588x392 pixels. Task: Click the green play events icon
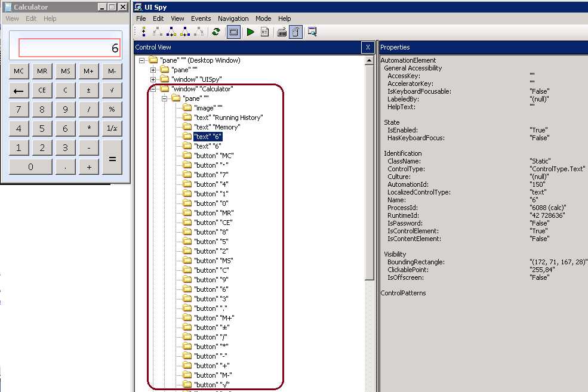point(250,32)
